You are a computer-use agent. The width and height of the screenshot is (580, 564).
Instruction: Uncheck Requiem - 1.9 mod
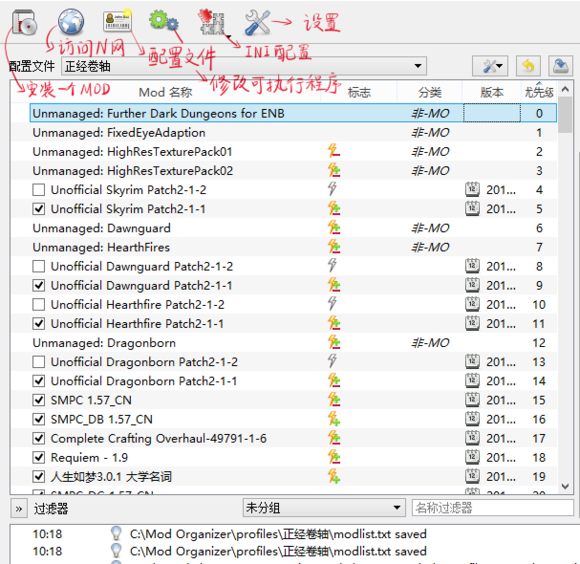click(x=38, y=457)
